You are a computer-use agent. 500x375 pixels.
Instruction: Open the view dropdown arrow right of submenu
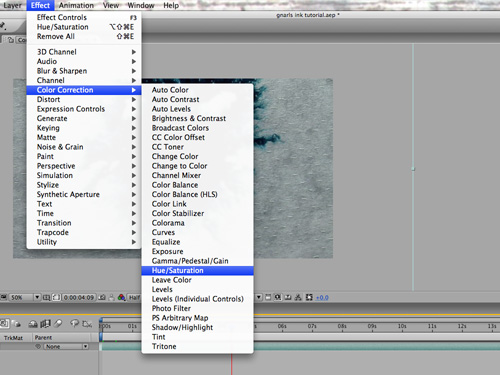point(259,297)
